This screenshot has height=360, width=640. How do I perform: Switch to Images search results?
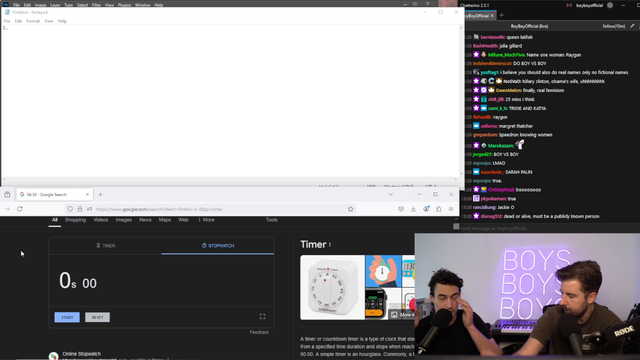124,220
